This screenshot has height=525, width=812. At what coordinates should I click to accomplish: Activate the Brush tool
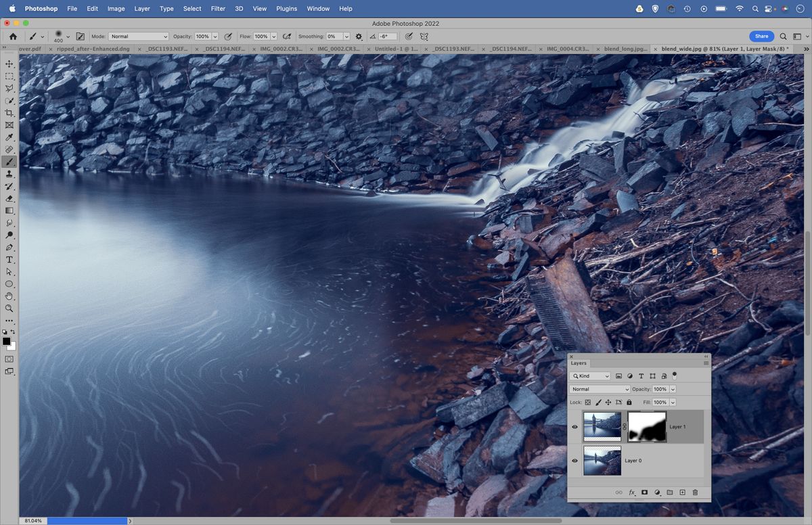coord(9,161)
